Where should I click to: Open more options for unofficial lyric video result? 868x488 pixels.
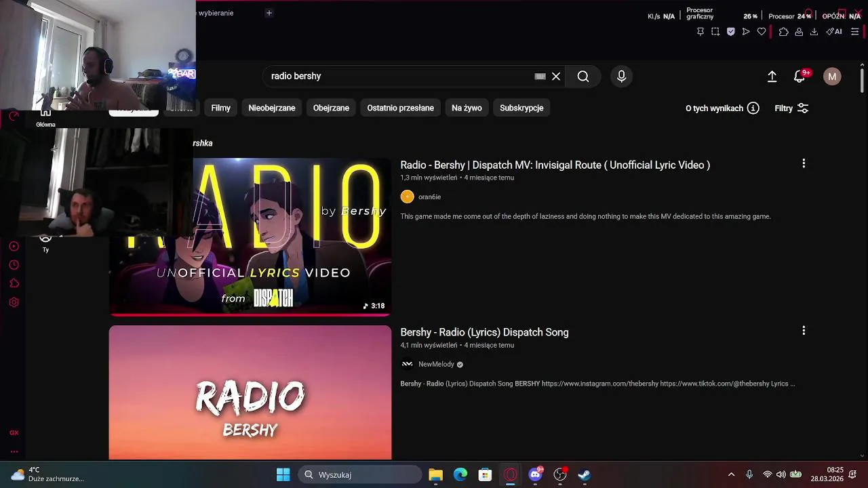click(x=804, y=163)
